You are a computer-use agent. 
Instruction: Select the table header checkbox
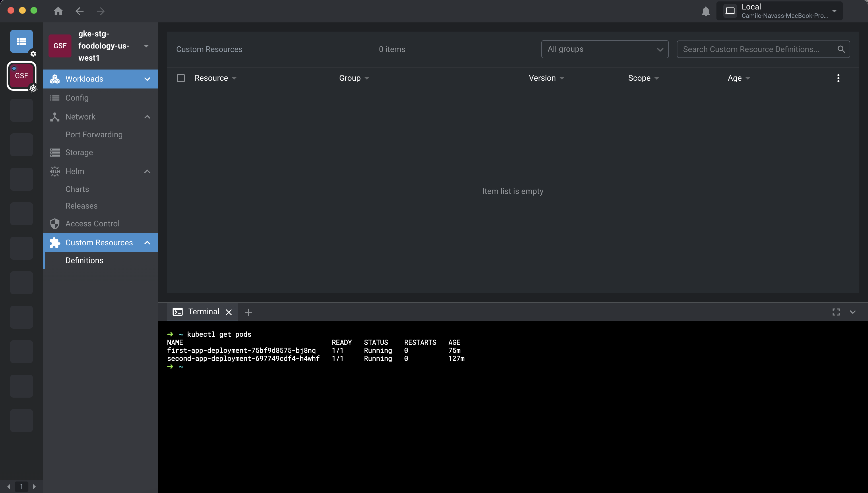(181, 78)
